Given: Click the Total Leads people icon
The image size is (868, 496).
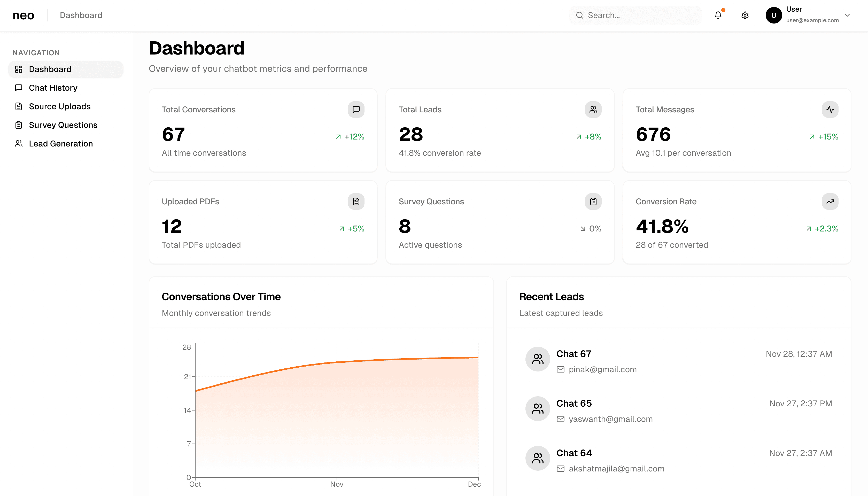Looking at the screenshot, I should (593, 109).
